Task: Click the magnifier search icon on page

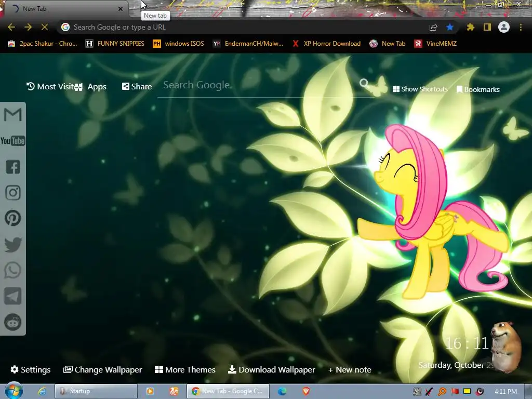Action: [364, 83]
